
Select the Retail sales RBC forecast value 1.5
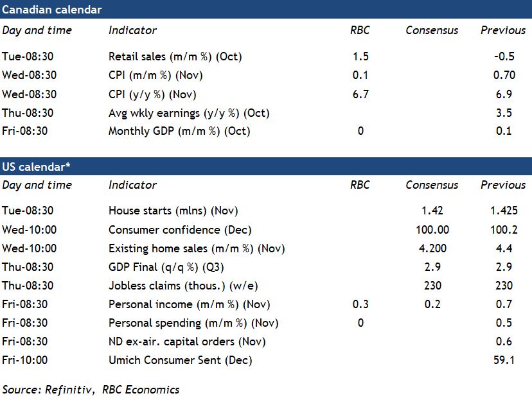point(360,56)
